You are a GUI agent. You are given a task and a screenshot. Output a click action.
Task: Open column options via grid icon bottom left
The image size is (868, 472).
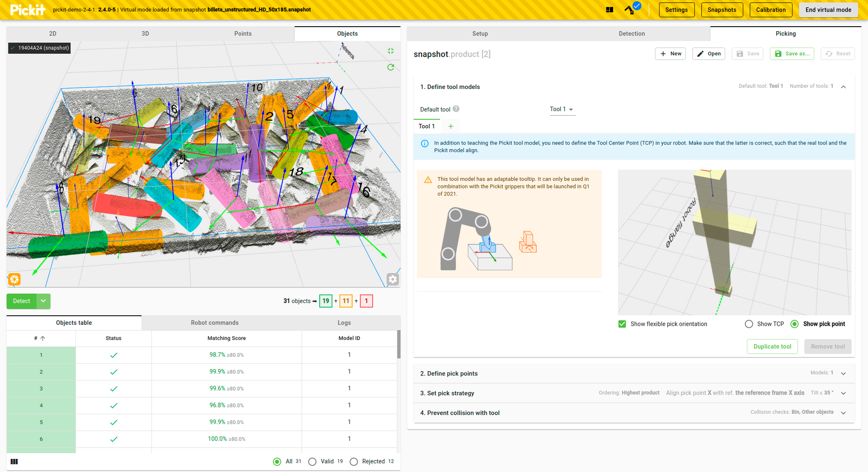coord(14,461)
